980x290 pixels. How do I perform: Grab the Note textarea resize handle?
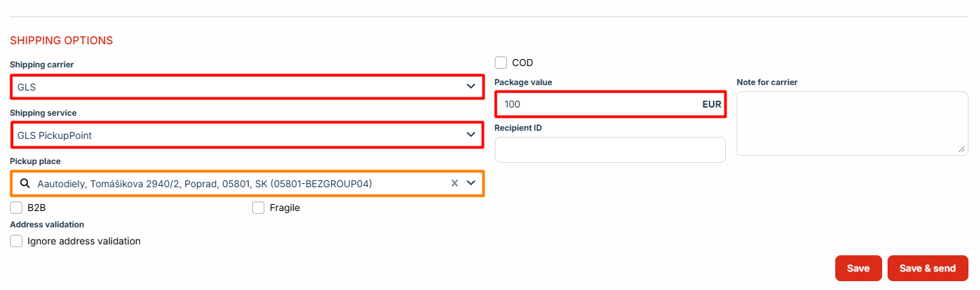962,149
